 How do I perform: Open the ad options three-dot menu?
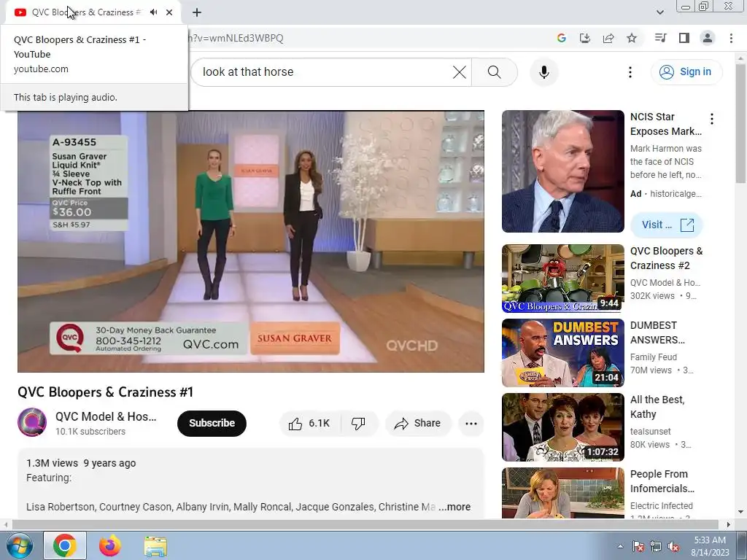point(712,119)
